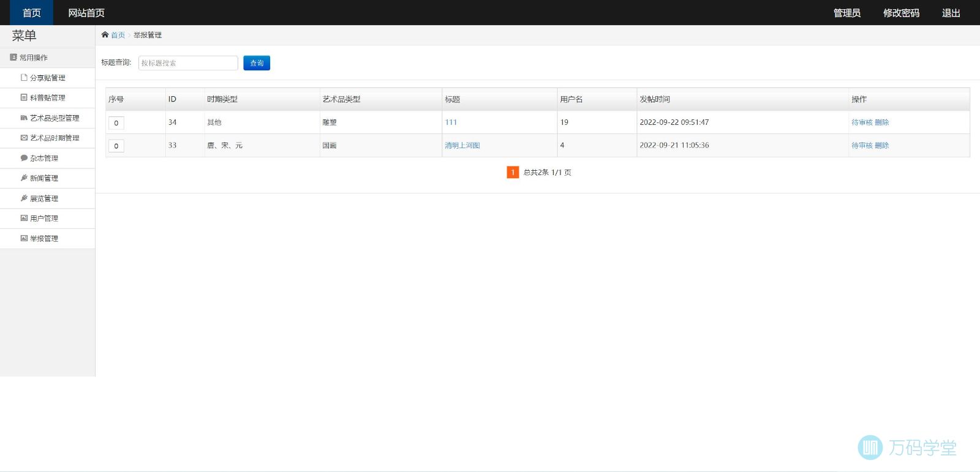Open 举报管理 in the sidebar menu

click(44, 239)
